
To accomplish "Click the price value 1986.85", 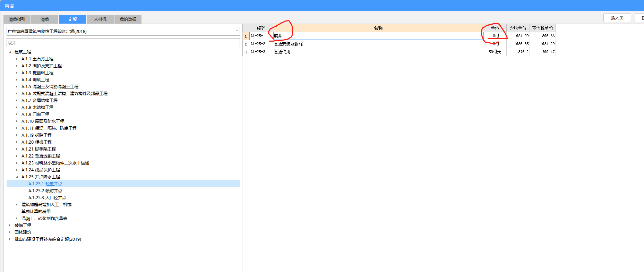I will click(x=518, y=44).
